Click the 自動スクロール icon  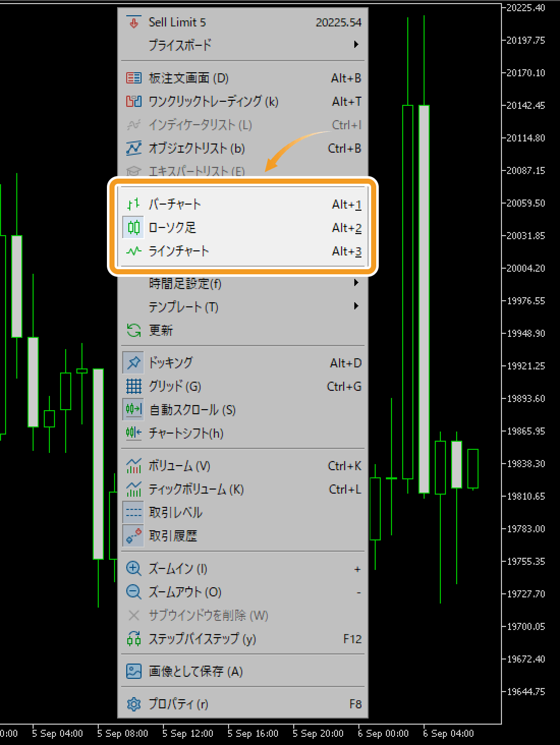coord(133,409)
